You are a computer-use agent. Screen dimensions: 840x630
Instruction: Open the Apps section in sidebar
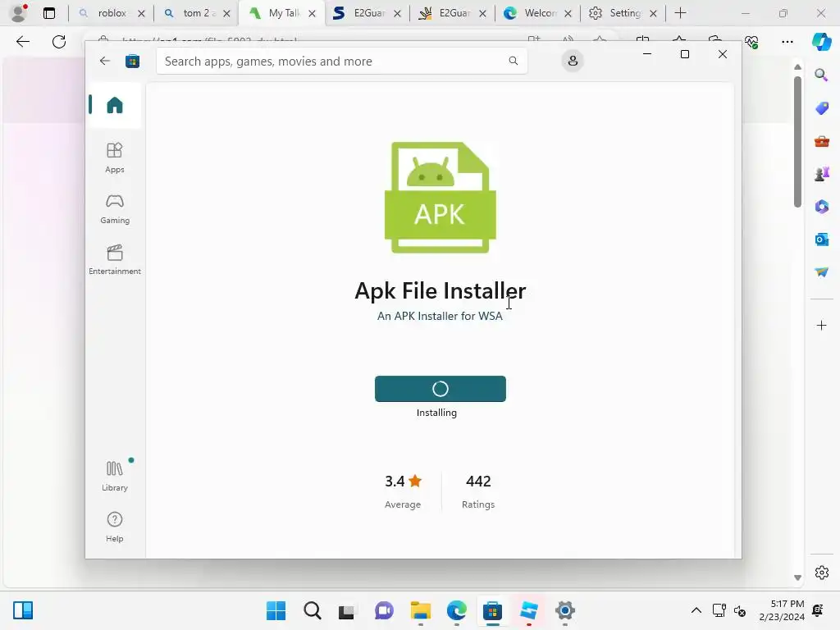tap(114, 158)
